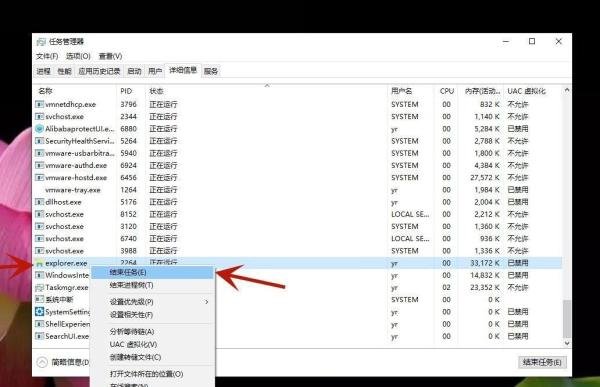
Task: Click the vmware-authd.exe process icon
Action: pyautogui.click(x=39, y=165)
